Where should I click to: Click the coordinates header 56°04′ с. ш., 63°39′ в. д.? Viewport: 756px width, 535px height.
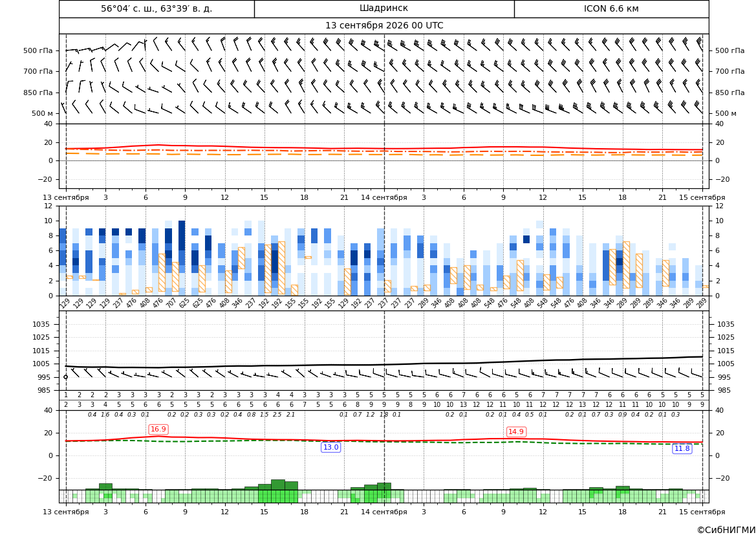point(157,8)
